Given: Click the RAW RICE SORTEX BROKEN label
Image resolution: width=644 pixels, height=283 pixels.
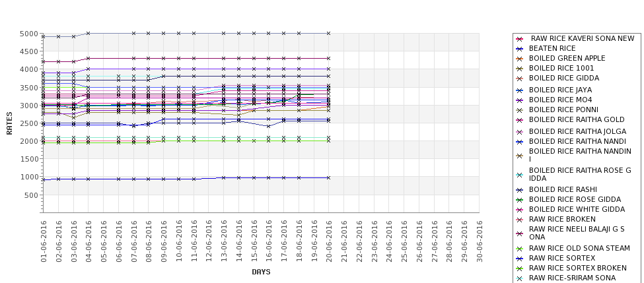Looking at the screenshot, I should tap(577, 268).
